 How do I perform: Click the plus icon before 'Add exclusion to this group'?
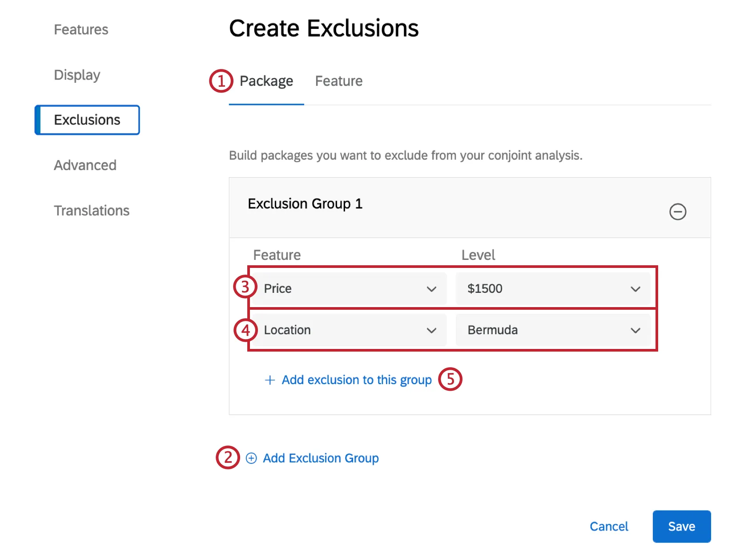point(269,380)
